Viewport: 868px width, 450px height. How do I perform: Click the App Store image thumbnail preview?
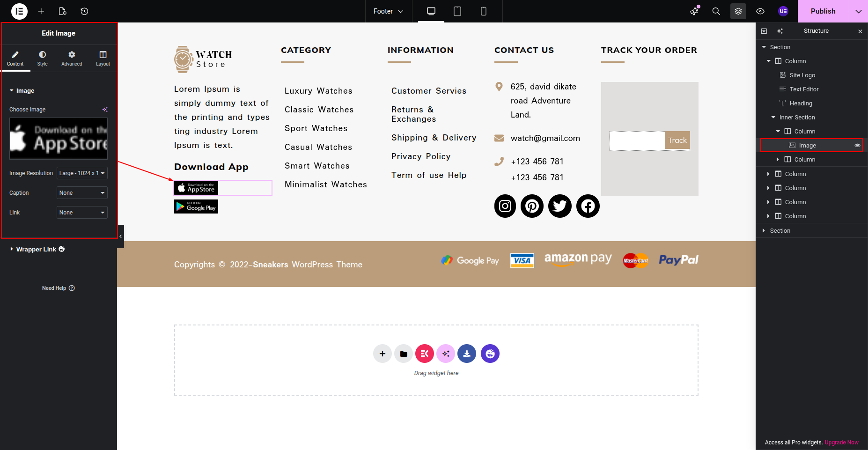point(59,139)
